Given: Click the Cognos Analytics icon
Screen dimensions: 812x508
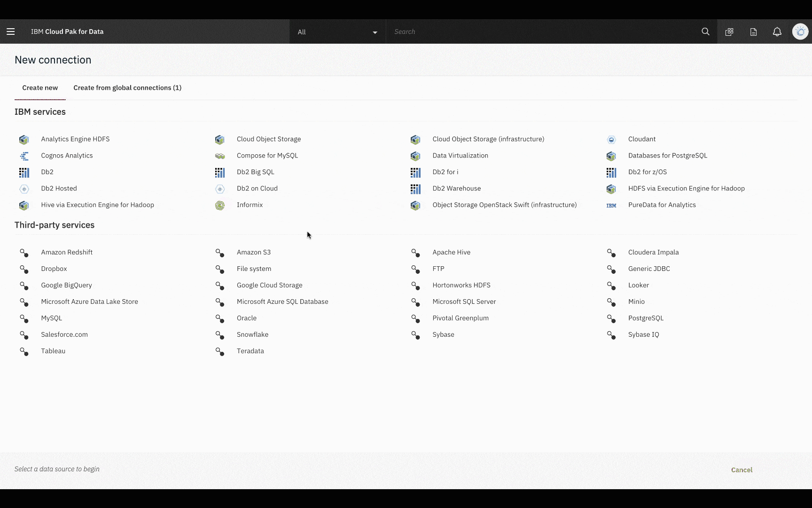Looking at the screenshot, I should coord(24,156).
